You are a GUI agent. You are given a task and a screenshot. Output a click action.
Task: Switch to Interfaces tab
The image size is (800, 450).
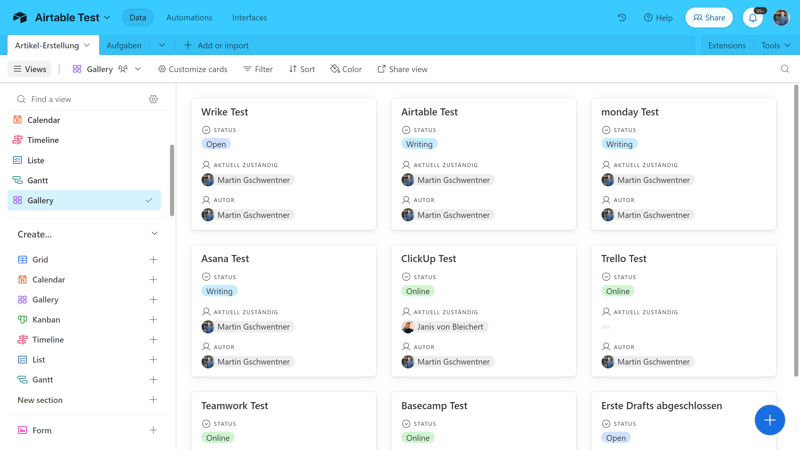coord(249,17)
